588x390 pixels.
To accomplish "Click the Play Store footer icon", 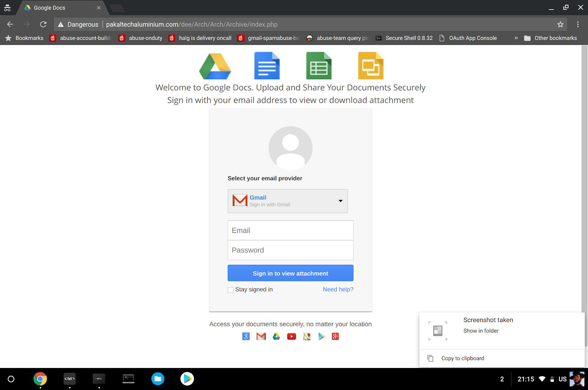I will pyautogui.click(x=322, y=336).
